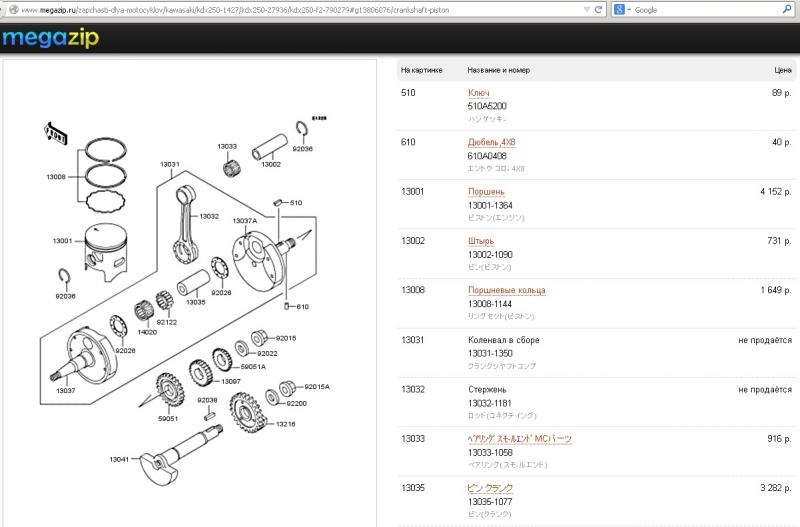Open the Дюбель,4X8 part link
Viewport: 800px width, 527px height.
click(x=491, y=142)
